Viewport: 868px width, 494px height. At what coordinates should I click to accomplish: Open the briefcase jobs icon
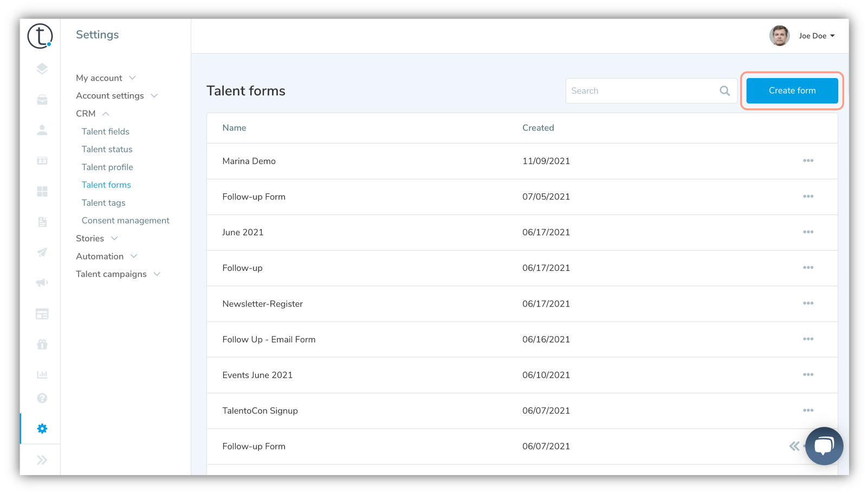click(x=42, y=100)
